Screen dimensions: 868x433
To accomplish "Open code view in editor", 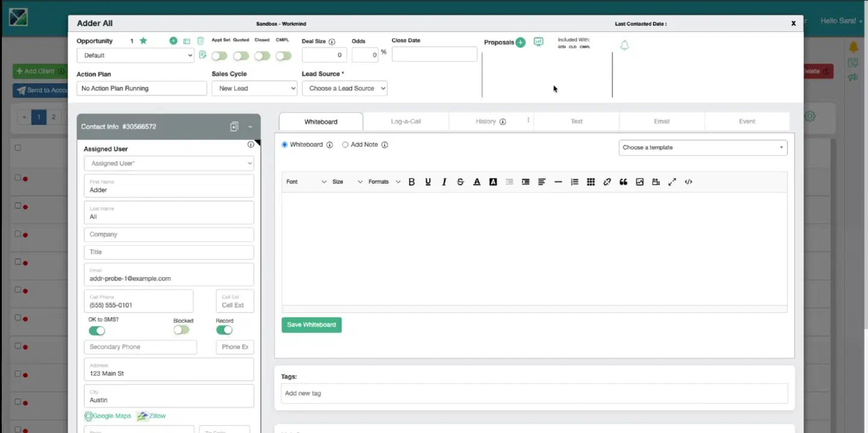I will pos(688,182).
